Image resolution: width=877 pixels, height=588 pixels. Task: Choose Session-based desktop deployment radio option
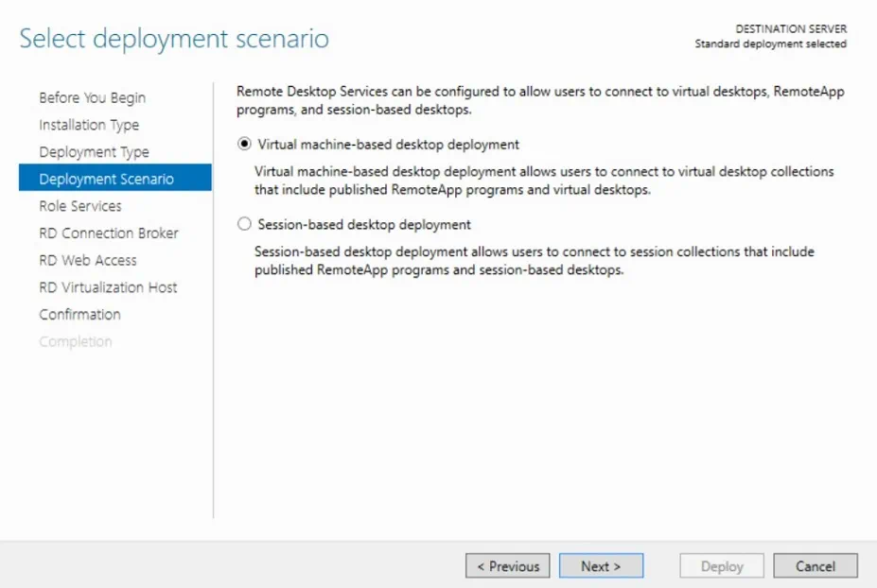click(245, 225)
